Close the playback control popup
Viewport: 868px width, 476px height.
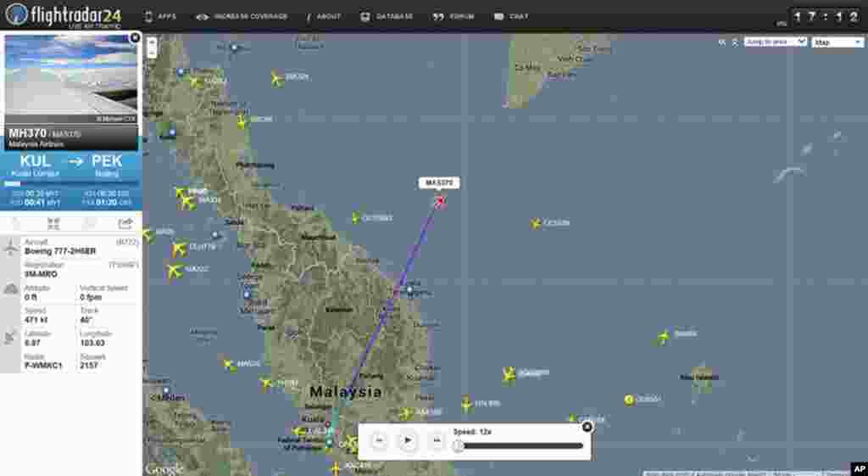pos(587,427)
